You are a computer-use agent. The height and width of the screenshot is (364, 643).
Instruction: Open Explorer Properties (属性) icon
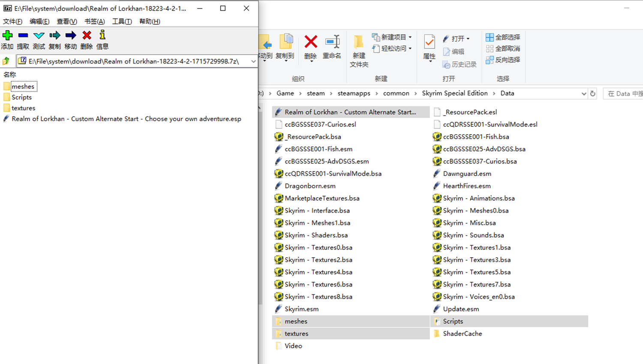(x=429, y=42)
